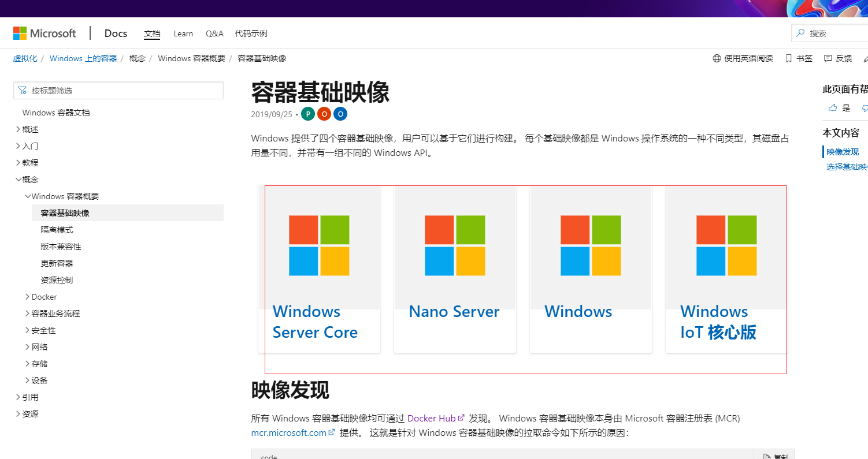Viewport: 868px width, 459px height.
Task: Expand the 容器业务流程 sidebar section
Action: [x=52, y=314]
